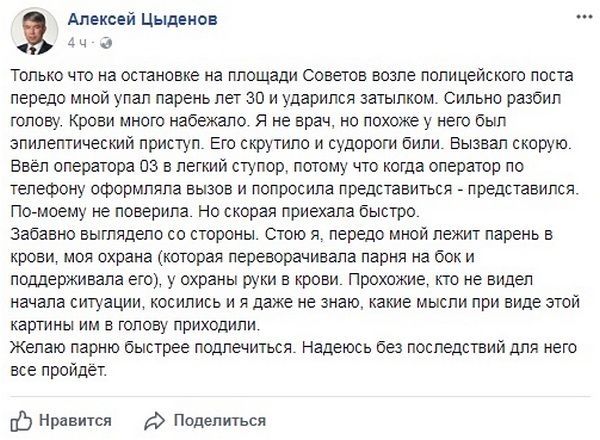This screenshot has width=600, height=440.
Task: Click the line starting 'поддерживала его), у охраны'
Action: click(272, 280)
